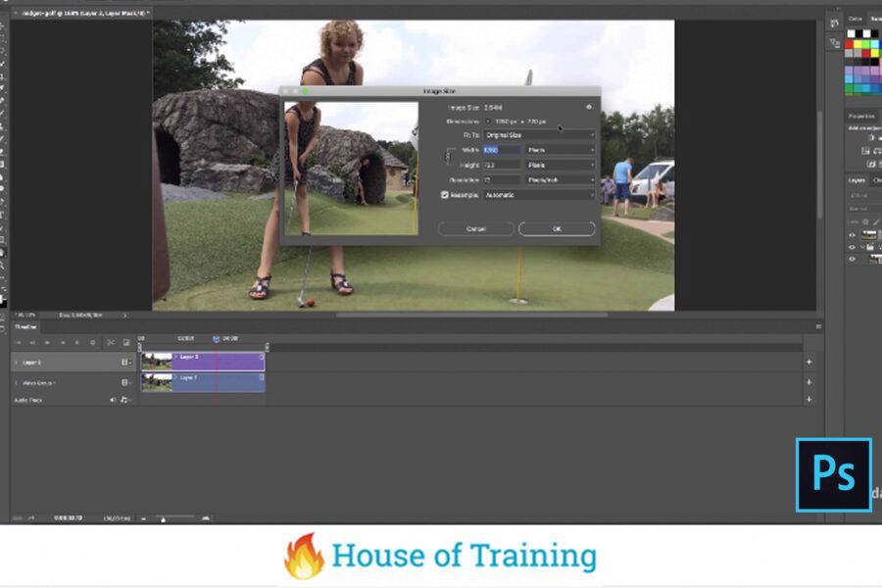Expand Layer 3 clip properties arrow

(176, 357)
